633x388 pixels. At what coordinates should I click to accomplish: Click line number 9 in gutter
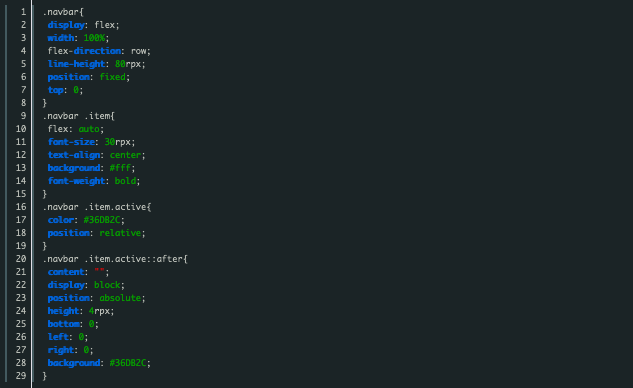23,116
